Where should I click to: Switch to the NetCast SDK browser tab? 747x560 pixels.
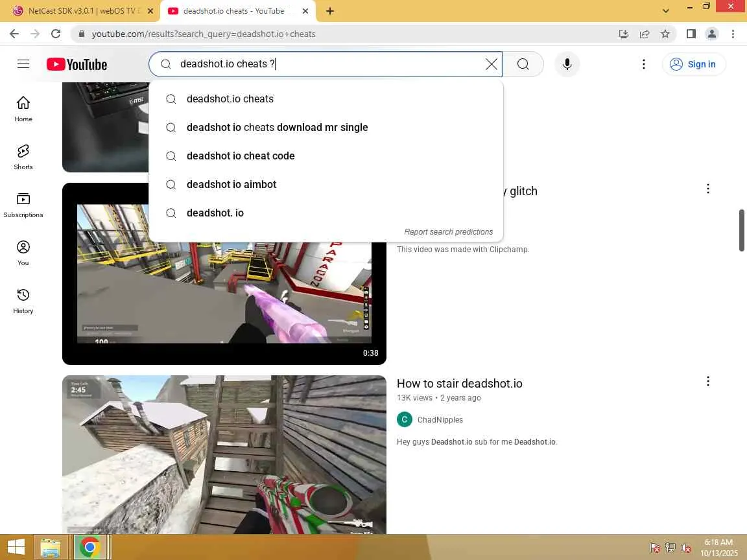click(x=80, y=11)
